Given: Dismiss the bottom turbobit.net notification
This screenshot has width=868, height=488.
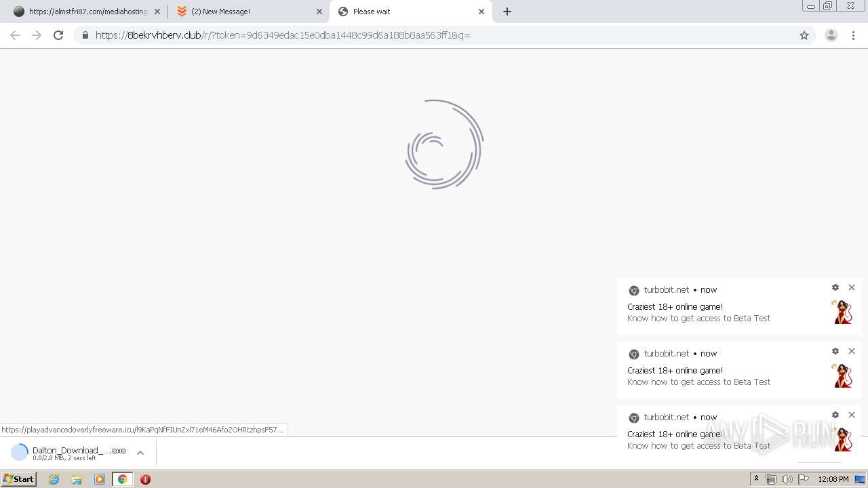Looking at the screenshot, I should (x=852, y=415).
